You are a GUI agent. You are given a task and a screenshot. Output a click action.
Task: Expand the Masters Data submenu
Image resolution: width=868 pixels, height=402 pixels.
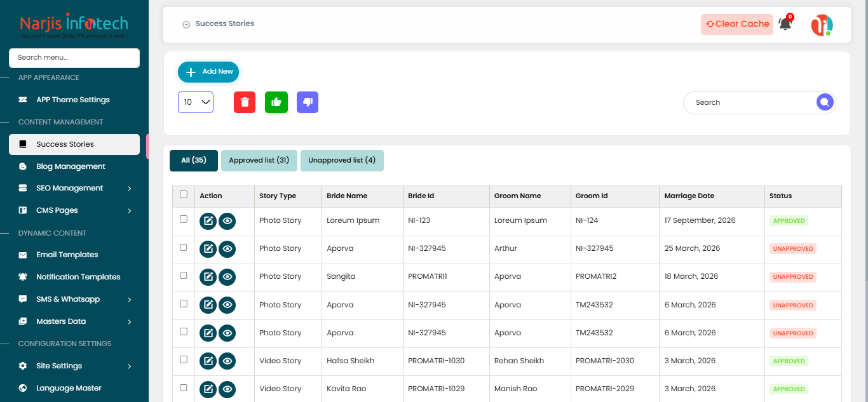click(74, 321)
